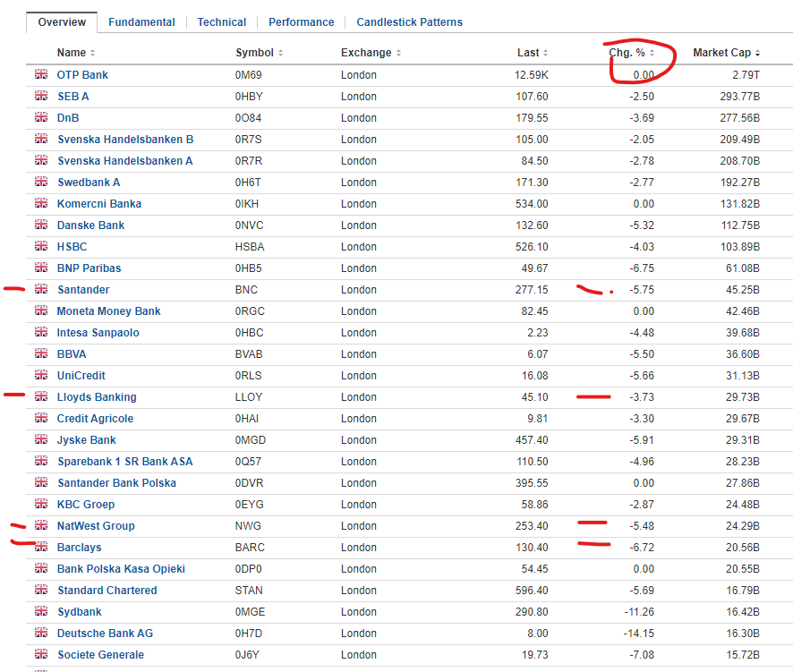Open the NatWest Group link

point(96,526)
